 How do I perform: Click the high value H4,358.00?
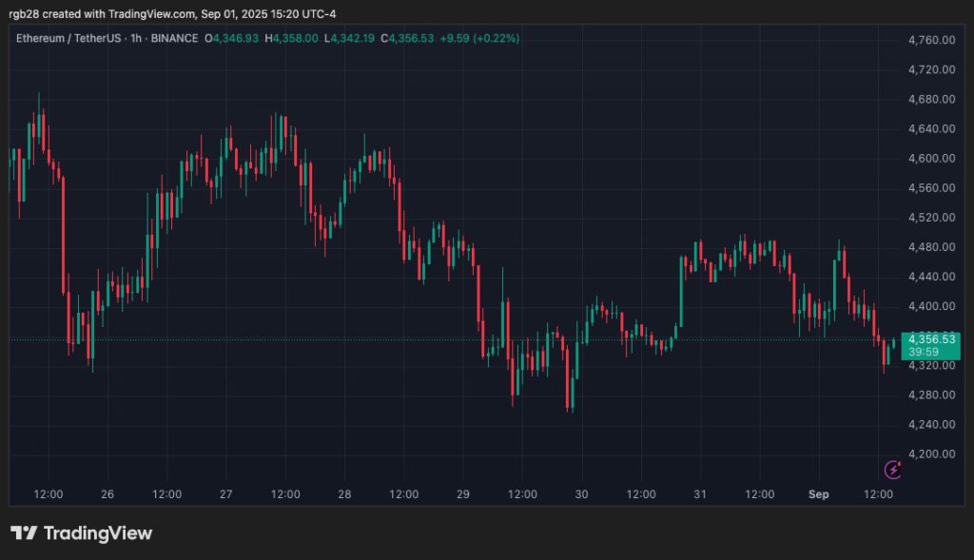292,39
